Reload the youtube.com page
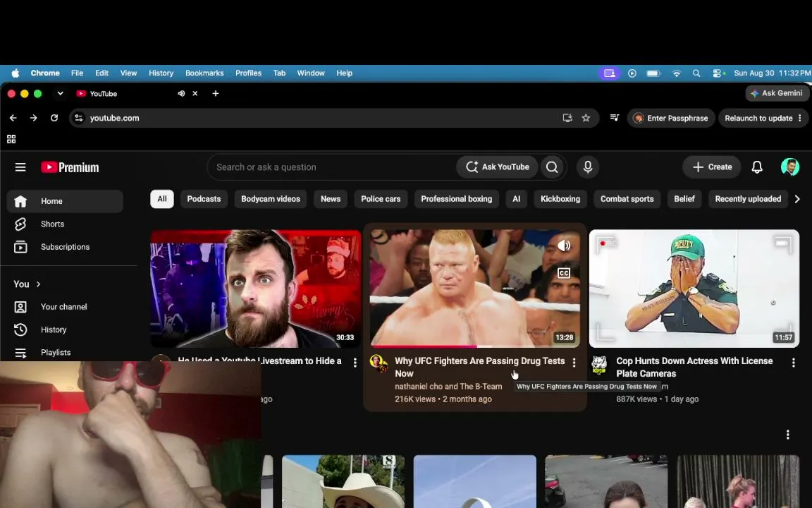The width and height of the screenshot is (812, 508). coord(54,119)
